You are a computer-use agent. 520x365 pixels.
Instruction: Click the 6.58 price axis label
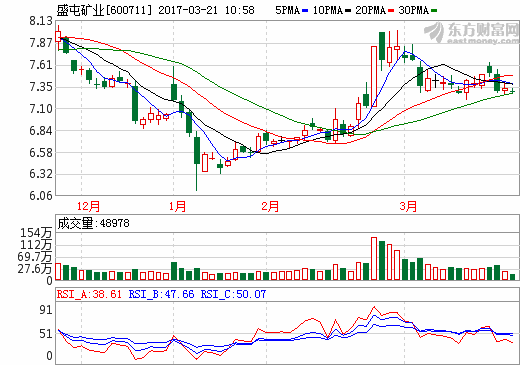coord(41,153)
